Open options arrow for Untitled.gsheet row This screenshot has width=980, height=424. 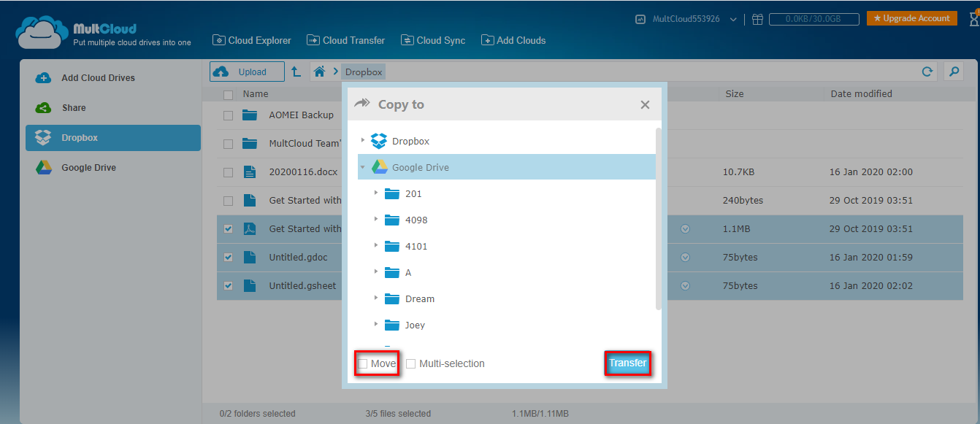tap(685, 286)
